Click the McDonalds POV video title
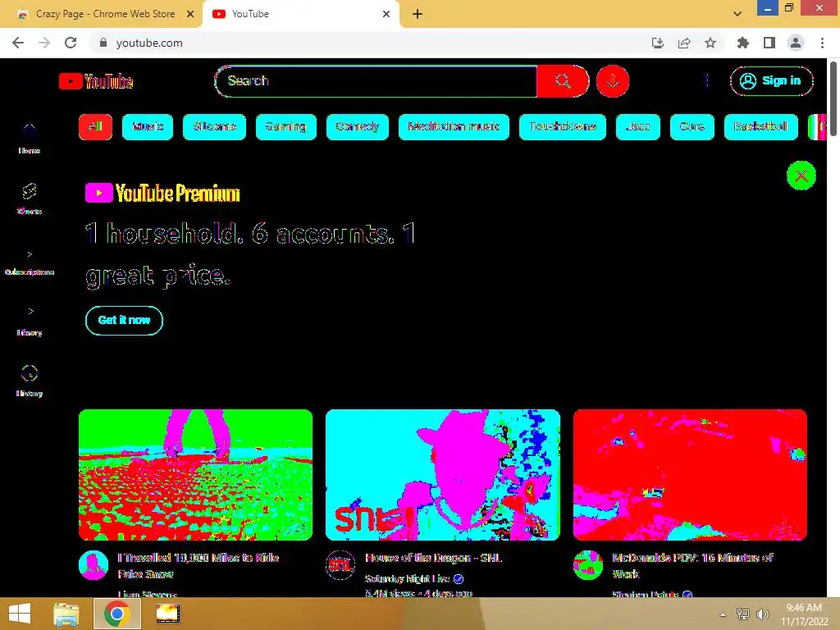The height and width of the screenshot is (630, 840). [692, 566]
